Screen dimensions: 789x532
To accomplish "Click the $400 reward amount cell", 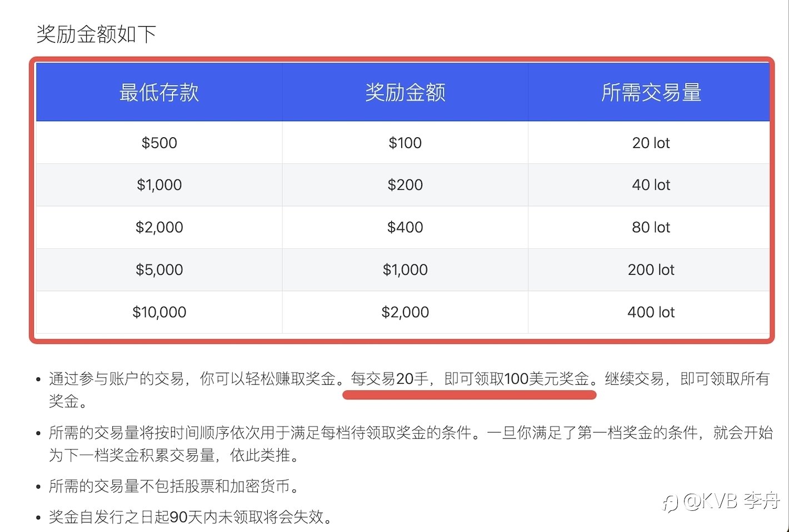I will (405, 227).
